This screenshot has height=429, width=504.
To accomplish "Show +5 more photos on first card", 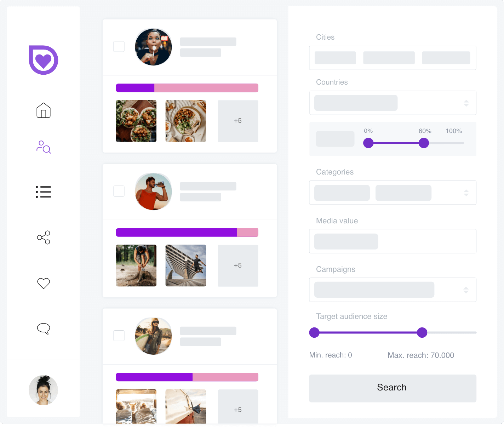I will tap(238, 121).
